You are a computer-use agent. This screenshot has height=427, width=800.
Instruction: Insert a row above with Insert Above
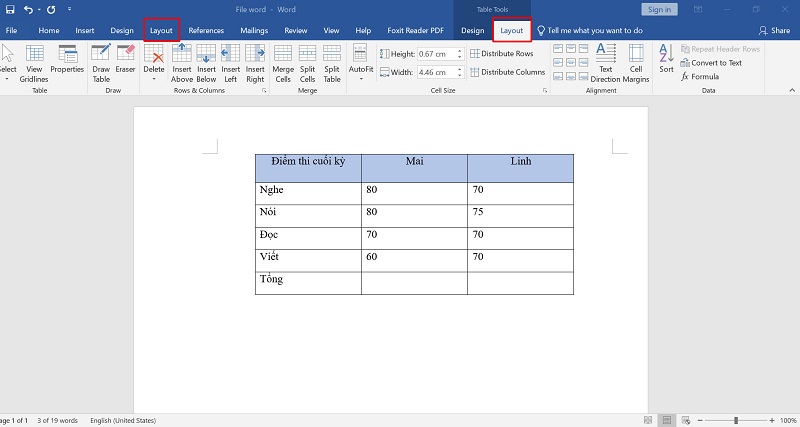coord(182,63)
